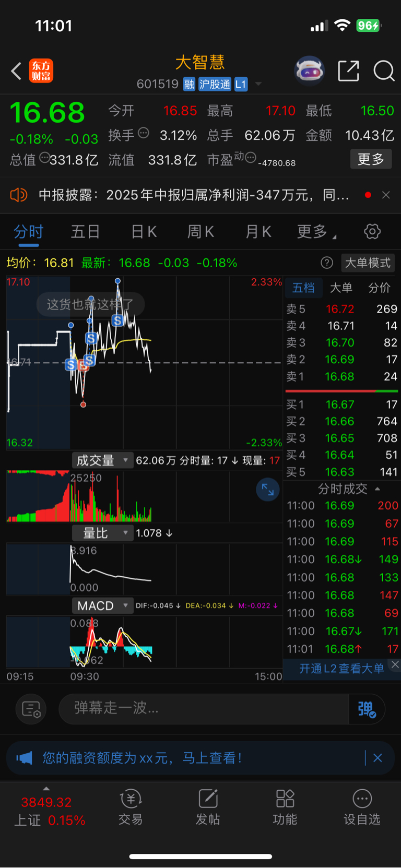Tap the Wi-Fi status icon

(343, 26)
